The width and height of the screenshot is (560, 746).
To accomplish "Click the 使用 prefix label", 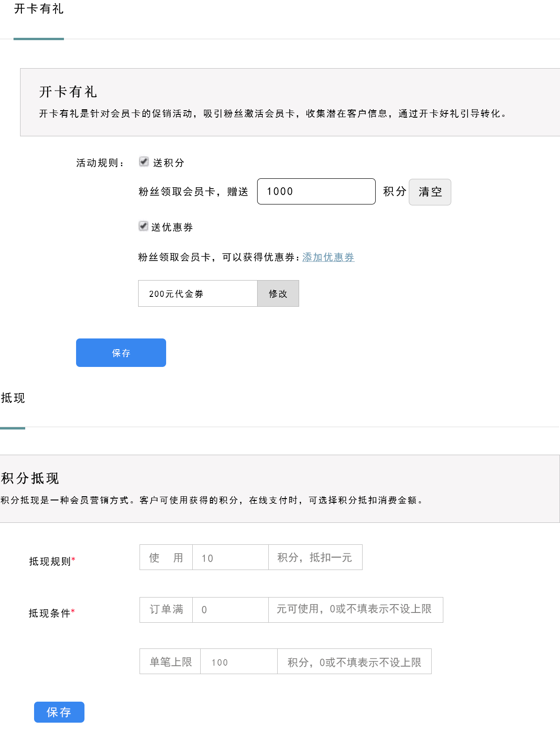I will (166, 557).
